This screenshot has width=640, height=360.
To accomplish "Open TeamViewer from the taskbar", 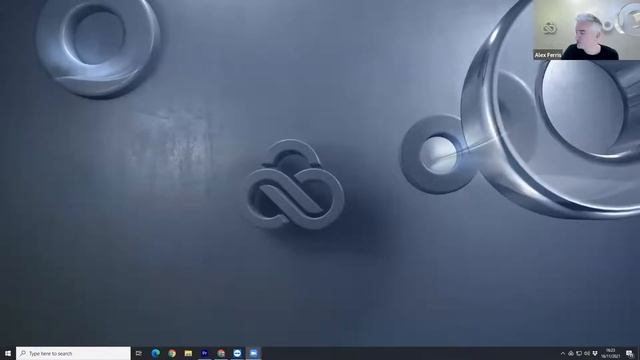I will click(237, 353).
